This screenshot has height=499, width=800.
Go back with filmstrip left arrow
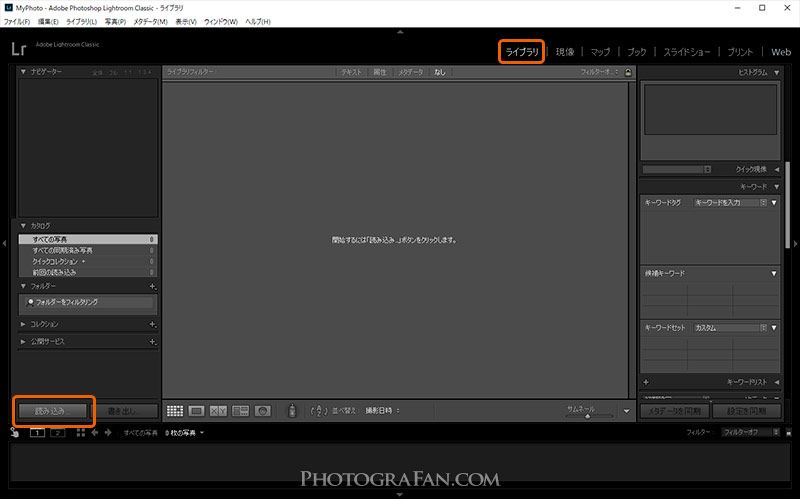tap(94, 433)
